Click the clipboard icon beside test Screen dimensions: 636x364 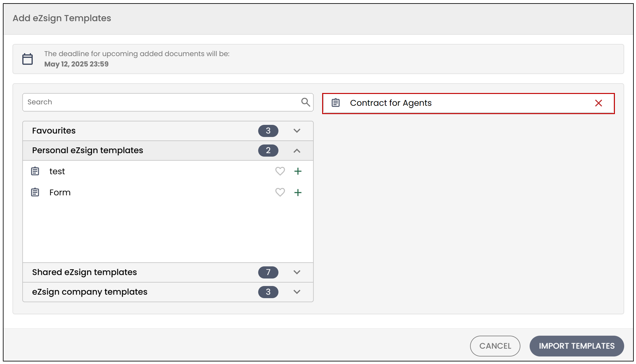coord(35,171)
